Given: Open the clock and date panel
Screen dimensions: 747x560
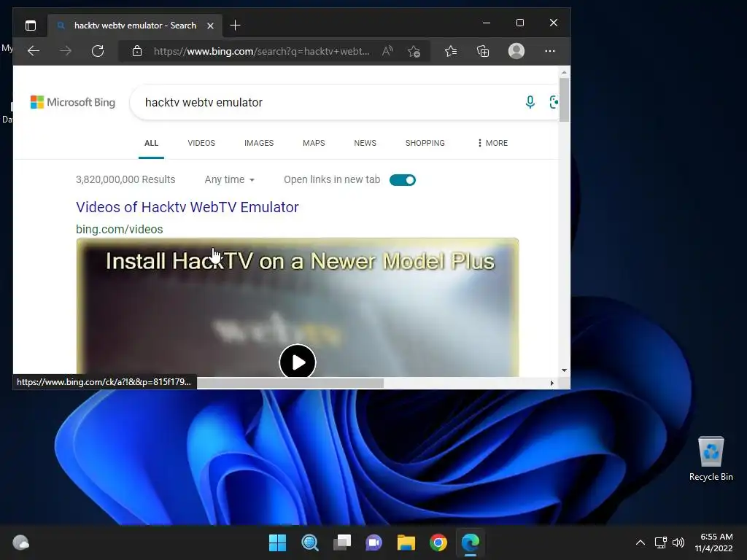Looking at the screenshot, I should 713,542.
